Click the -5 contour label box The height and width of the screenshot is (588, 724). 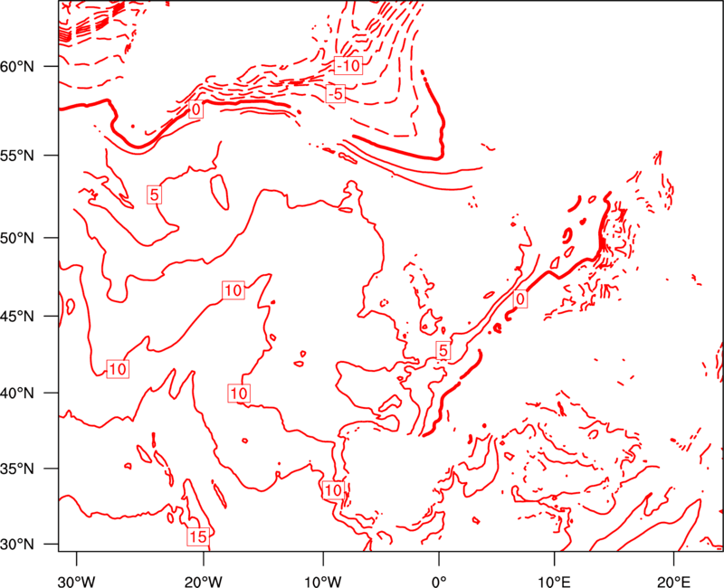coord(336,94)
